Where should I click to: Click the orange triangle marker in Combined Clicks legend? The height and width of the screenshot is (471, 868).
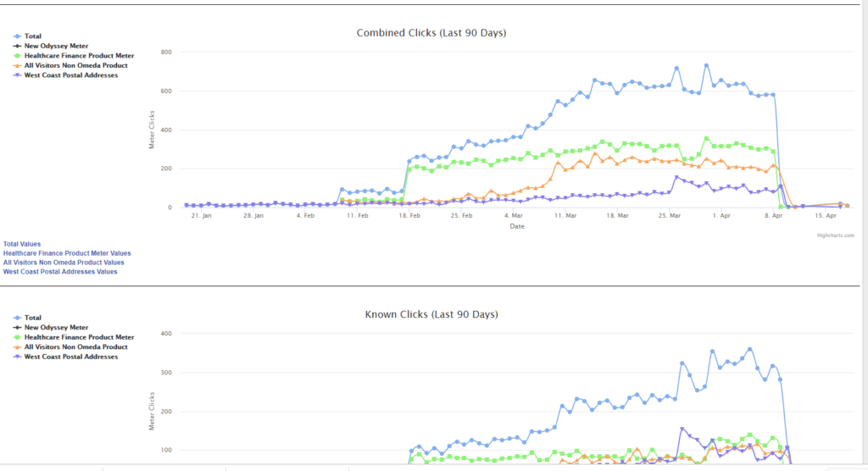tap(16, 65)
